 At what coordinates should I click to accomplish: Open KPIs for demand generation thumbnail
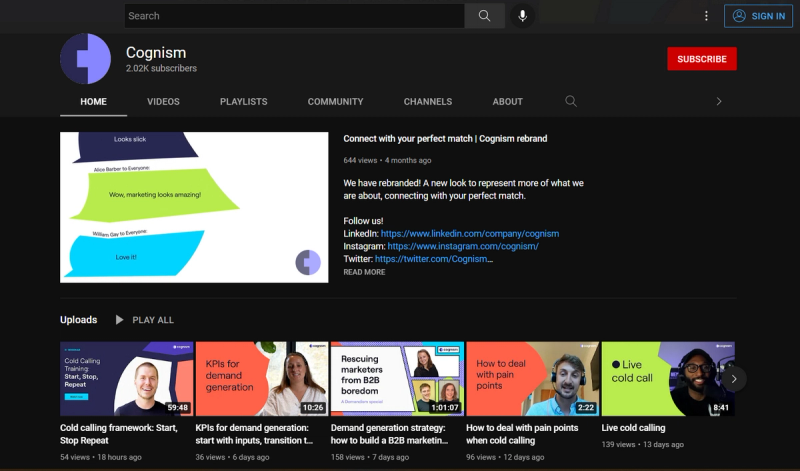click(x=262, y=379)
